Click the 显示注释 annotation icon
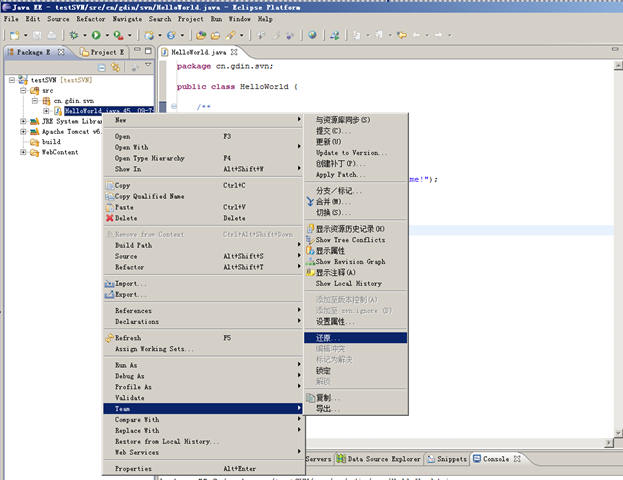 pos(310,273)
